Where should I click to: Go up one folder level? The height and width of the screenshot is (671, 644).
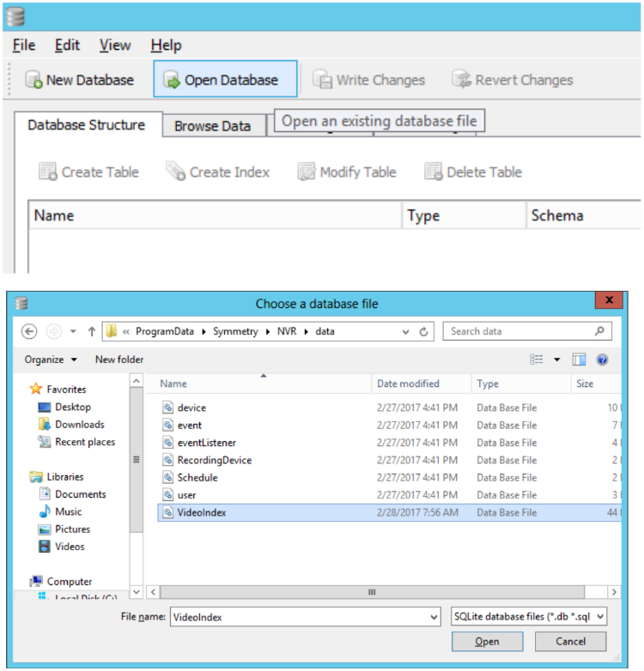pos(91,332)
